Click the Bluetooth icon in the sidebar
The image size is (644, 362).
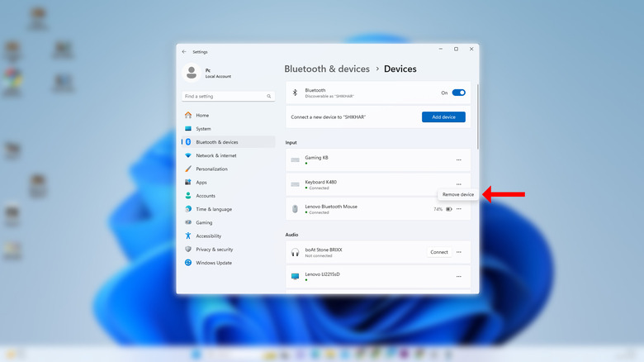(188, 142)
